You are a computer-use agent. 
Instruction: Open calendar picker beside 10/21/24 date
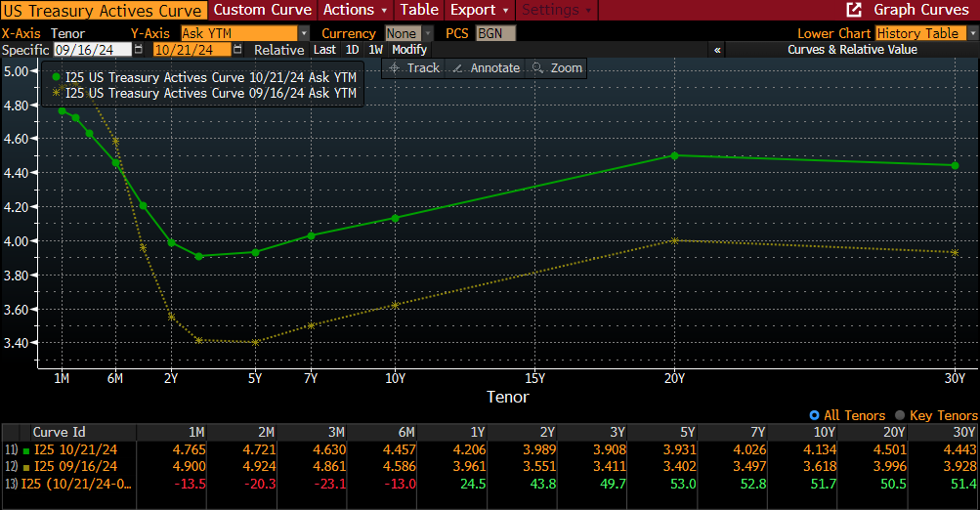click(237, 49)
